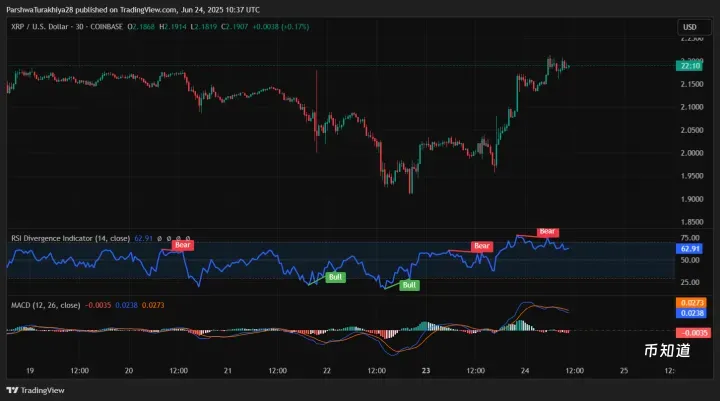
Task: Click the orange 0.0273 MACD value tag
Action: pos(690,302)
